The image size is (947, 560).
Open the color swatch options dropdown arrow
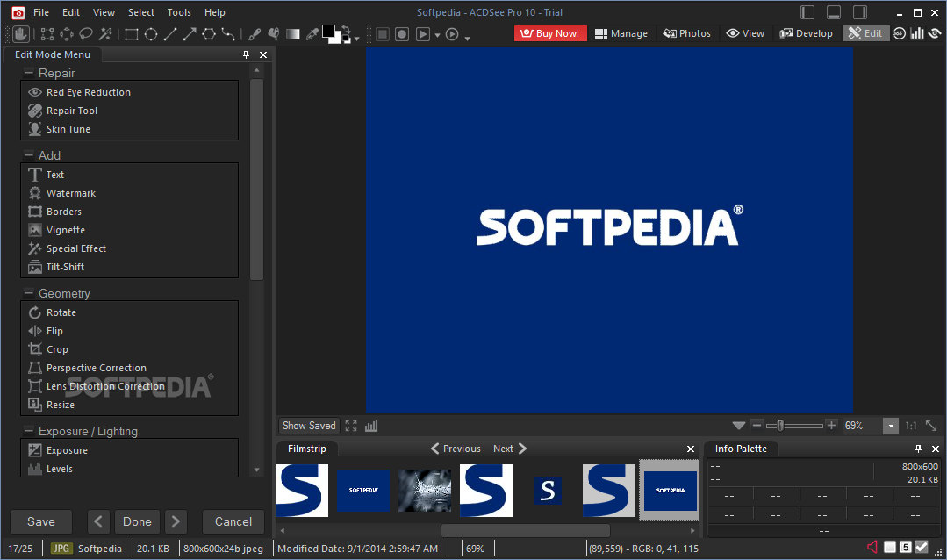357,39
